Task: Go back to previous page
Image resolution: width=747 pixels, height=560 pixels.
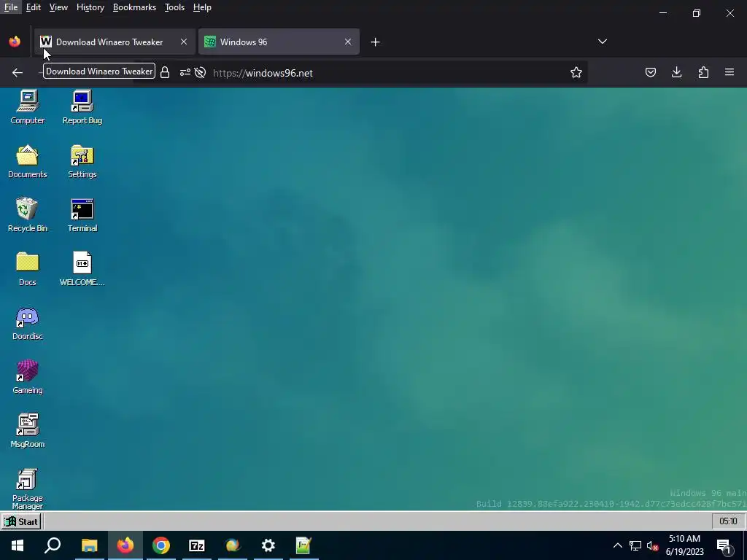Action: tap(18, 72)
